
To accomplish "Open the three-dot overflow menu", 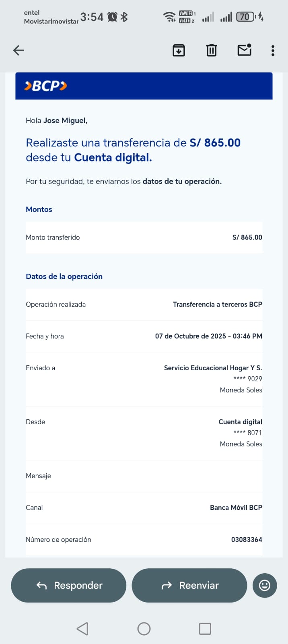I will coord(273,50).
